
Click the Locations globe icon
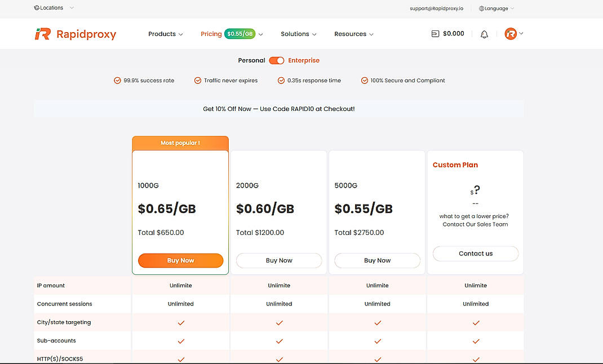tap(37, 8)
